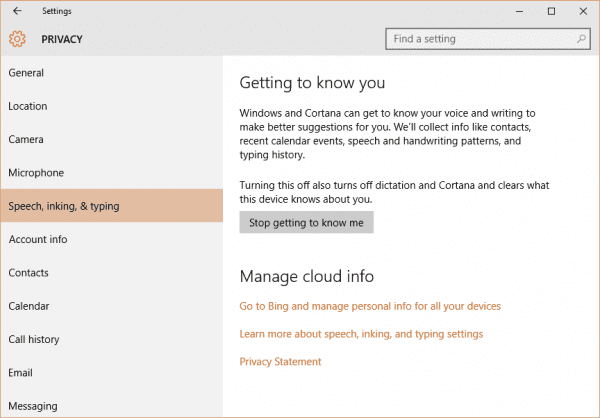Open the Call history section
The height and width of the screenshot is (418, 600).
112,339
